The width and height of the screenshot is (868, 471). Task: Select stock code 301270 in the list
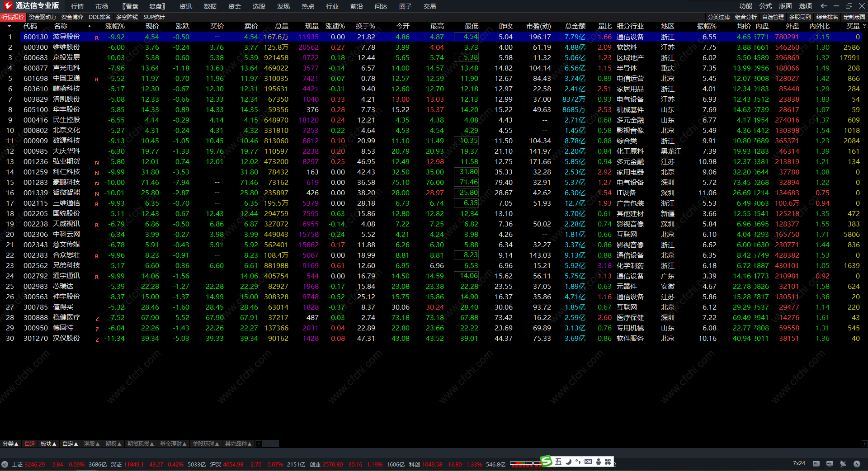tap(36, 338)
